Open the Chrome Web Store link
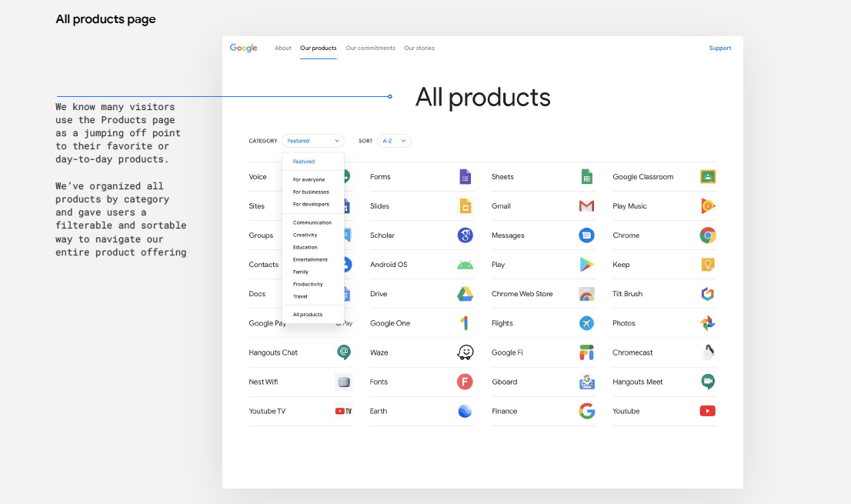This screenshot has height=504, width=851. 522,294
